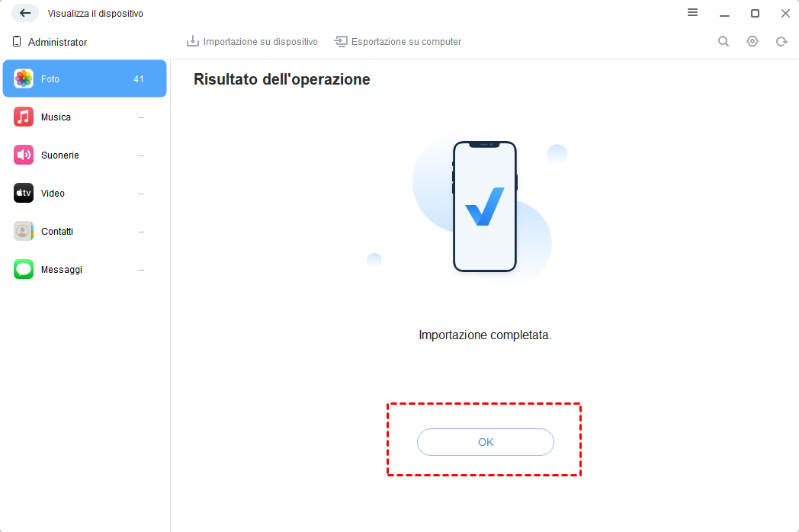This screenshot has width=799, height=532.
Task: Confirm with the OK button
Action: [x=486, y=442]
